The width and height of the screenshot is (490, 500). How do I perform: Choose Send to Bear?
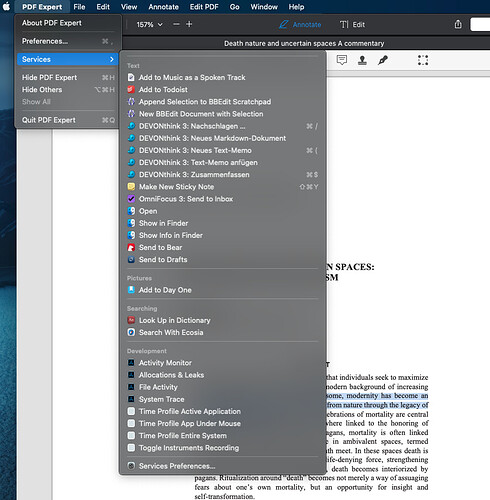[x=223, y=248]
